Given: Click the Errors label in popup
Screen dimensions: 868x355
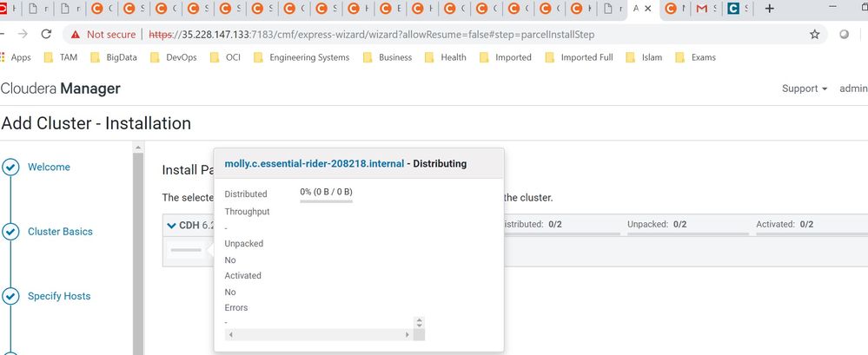Looking at the screenshot, I should pyautogui.click(x=236, y=307).
